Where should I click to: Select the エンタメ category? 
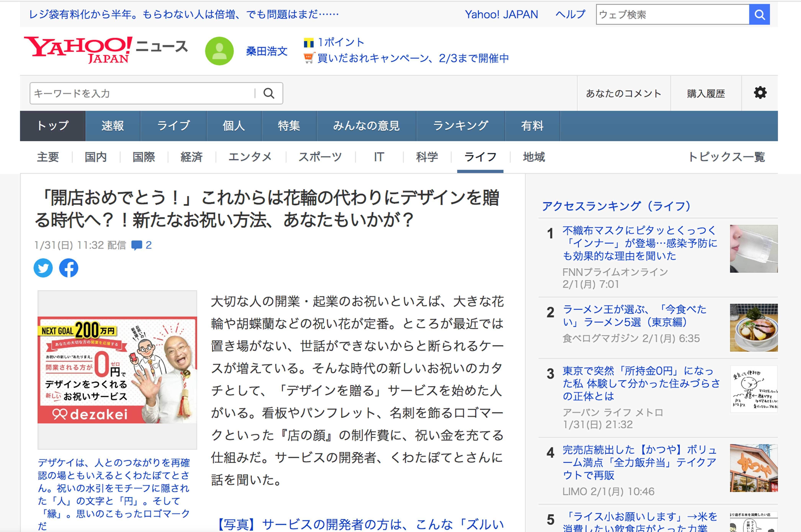point(250,157)
